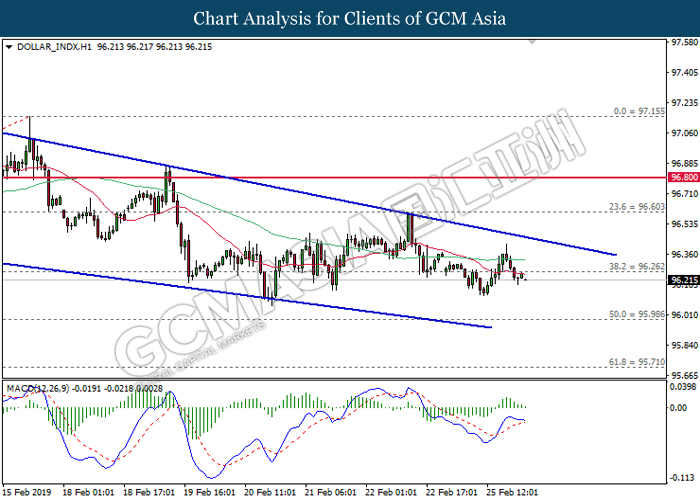This screenshot has width=700, height=500.
Task: Click the 22 Feb 01:01 time label
Action: [x=391, y=492]
